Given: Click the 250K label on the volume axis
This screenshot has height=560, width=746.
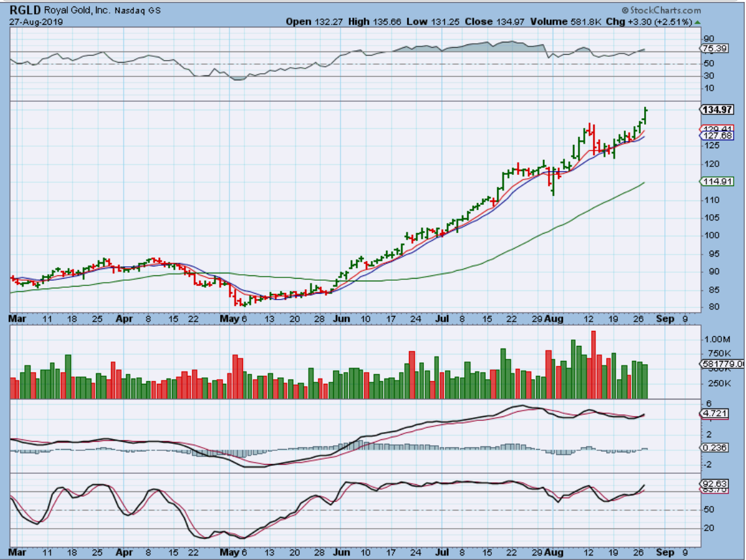Looking at the screenshot, I should click(x=719, y=383).
